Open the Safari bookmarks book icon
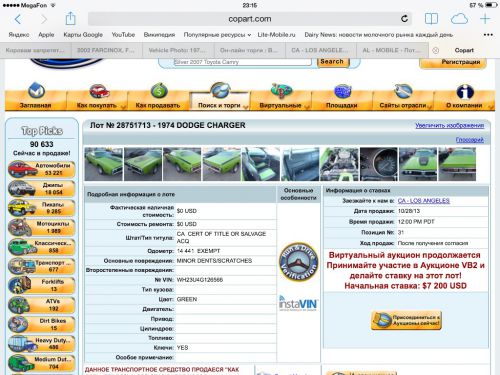This screenshot has width=500, height=375. coord(431,19)
